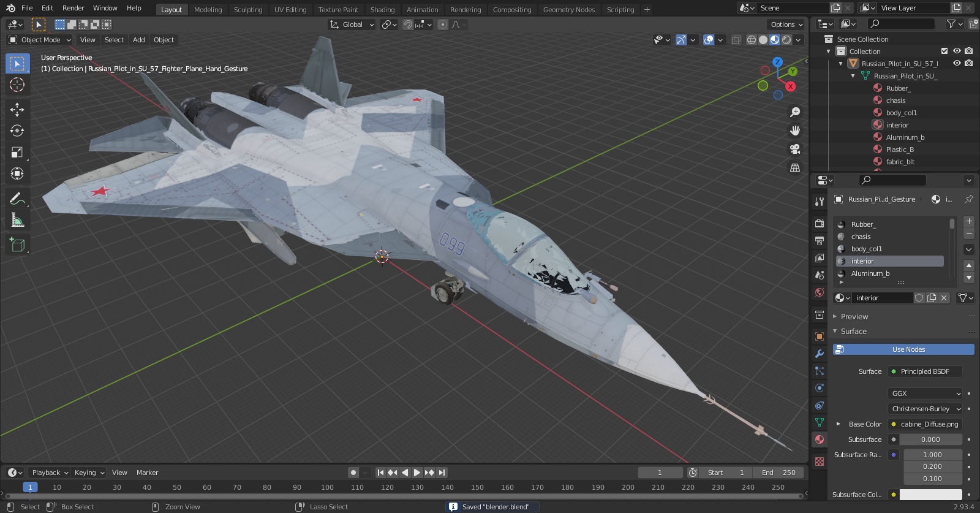Activate the Rotate tool
The image size is (980, 513).
[17, 131]
